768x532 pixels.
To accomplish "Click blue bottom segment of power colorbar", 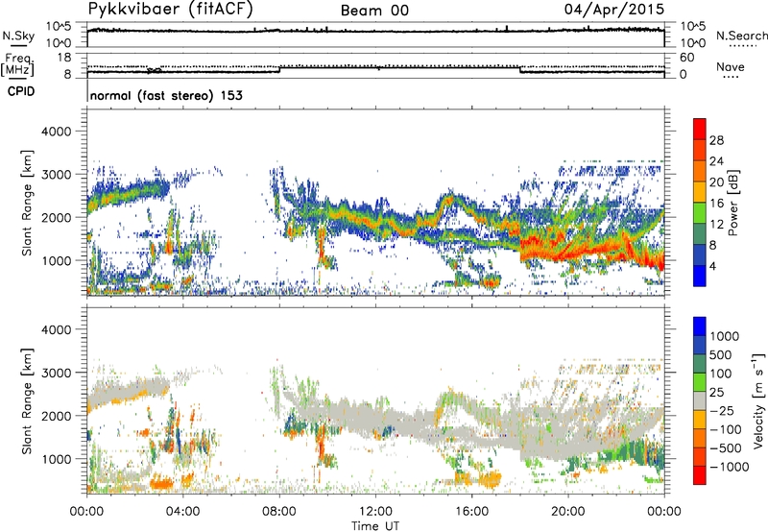I will (x=700, y=276).
